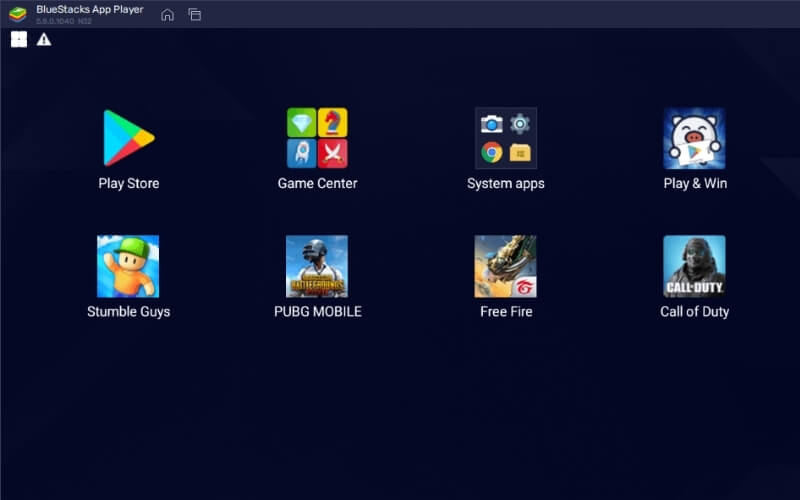Click the BlueStacks App Player title
The height and width of the screenshot is (500, 800).
click(x=90, y=10)
